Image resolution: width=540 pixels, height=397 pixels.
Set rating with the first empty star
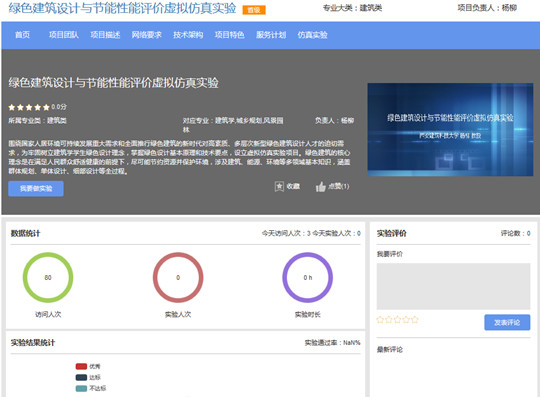coord(380,320)
